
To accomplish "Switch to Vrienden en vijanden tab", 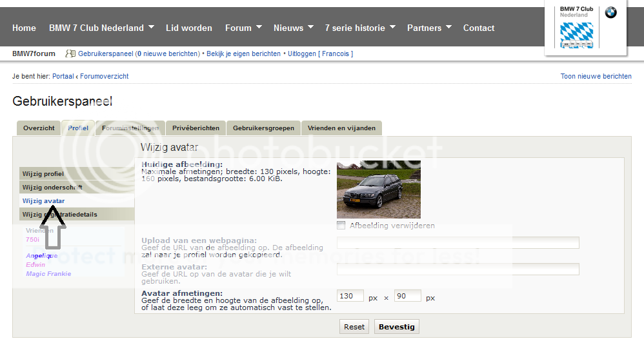I will click(341, 128).
